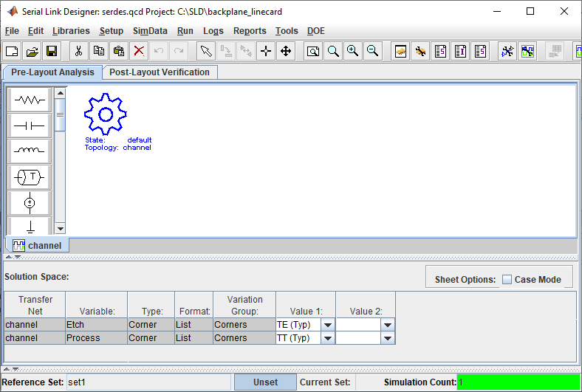Image resolution: width=582 pixels, height=392 pixels.
Task: Open the tools wrench toolbar icon
Action: [420, 51]
